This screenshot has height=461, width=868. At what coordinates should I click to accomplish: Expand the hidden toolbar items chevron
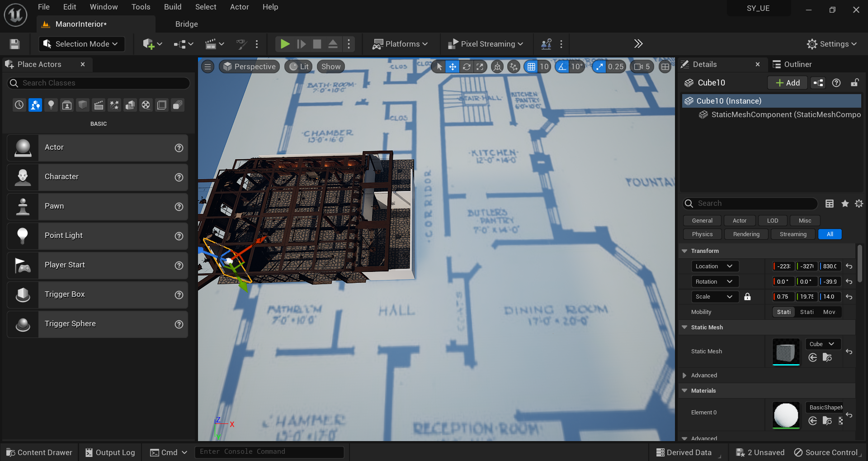[x=638, y=44]
